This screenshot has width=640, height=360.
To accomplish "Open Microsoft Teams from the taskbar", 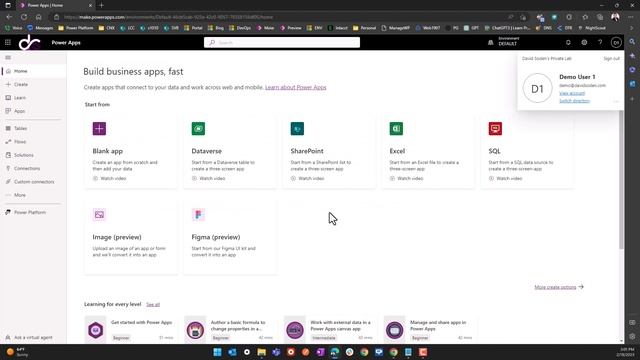I will [276, 352].
